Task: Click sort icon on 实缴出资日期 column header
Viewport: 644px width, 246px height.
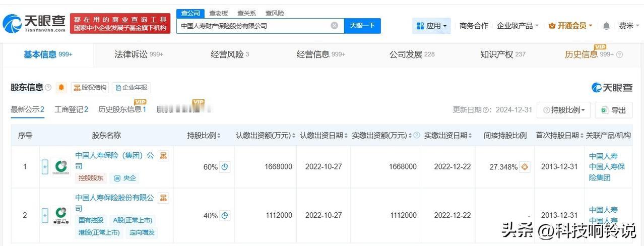Action: 470,136
